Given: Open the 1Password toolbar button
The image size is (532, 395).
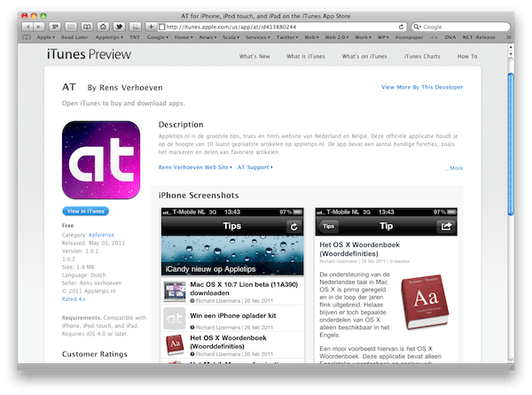Looking at the screenshot, I should click(55, 27).
